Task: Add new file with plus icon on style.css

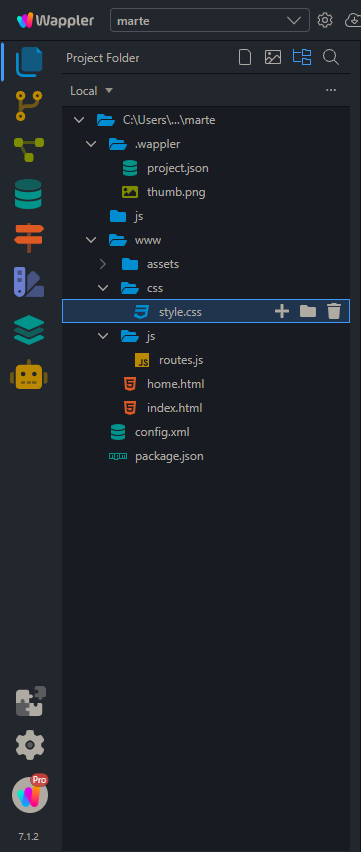Action: tap(282, 311)
